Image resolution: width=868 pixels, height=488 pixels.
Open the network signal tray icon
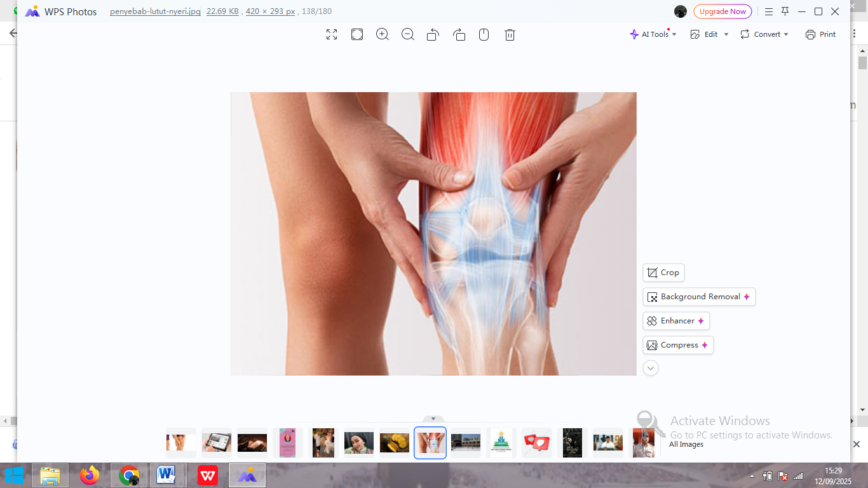(x=799, y=476)
